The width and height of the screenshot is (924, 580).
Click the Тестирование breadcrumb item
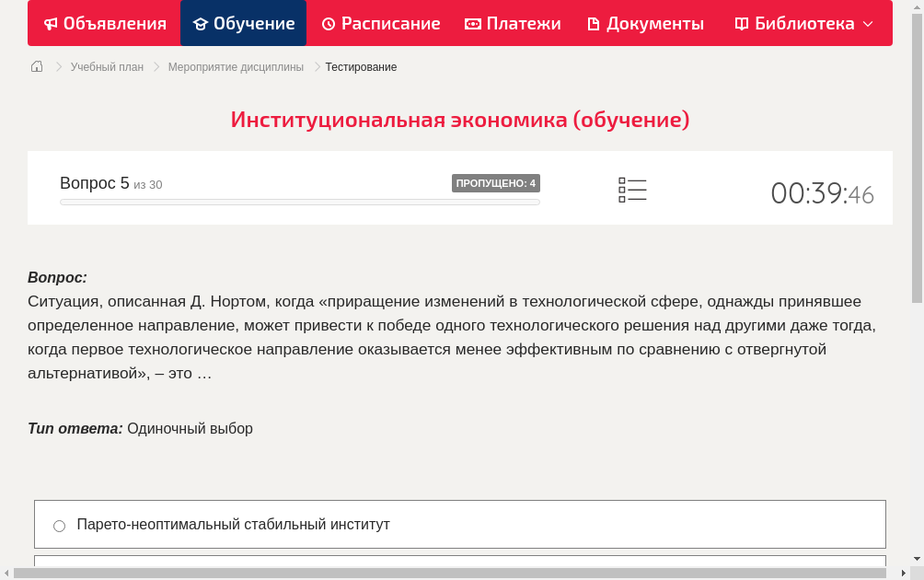click(361, 67)
